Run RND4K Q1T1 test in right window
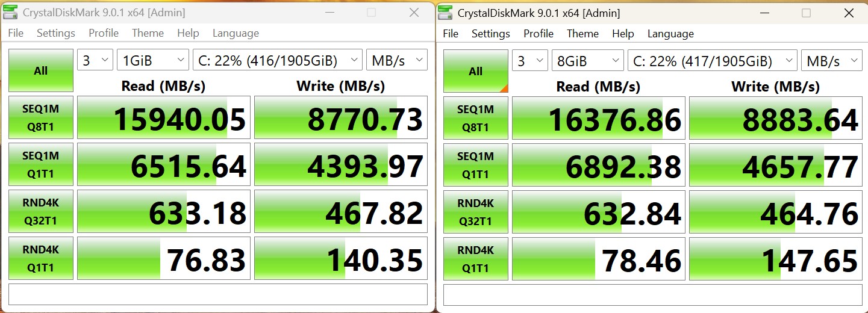The width and height of the screenshot is (868, 313). click(x=476, y=259)
